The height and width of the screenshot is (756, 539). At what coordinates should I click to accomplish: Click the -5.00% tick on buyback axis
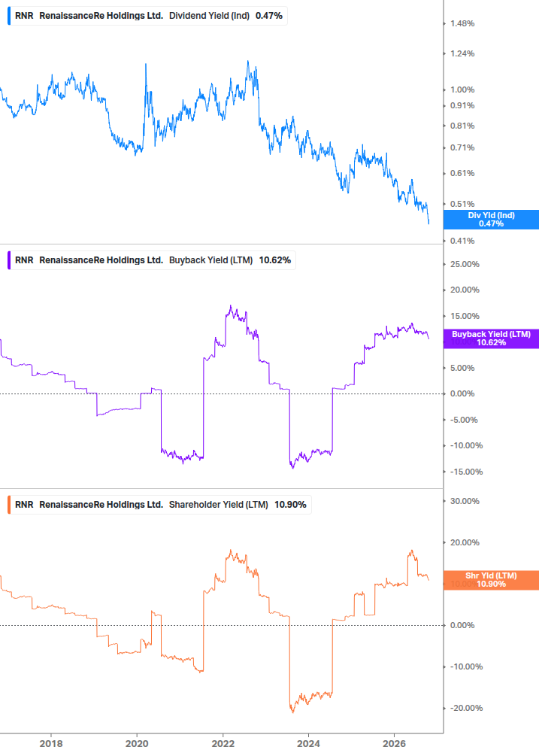tap(464, 420)
